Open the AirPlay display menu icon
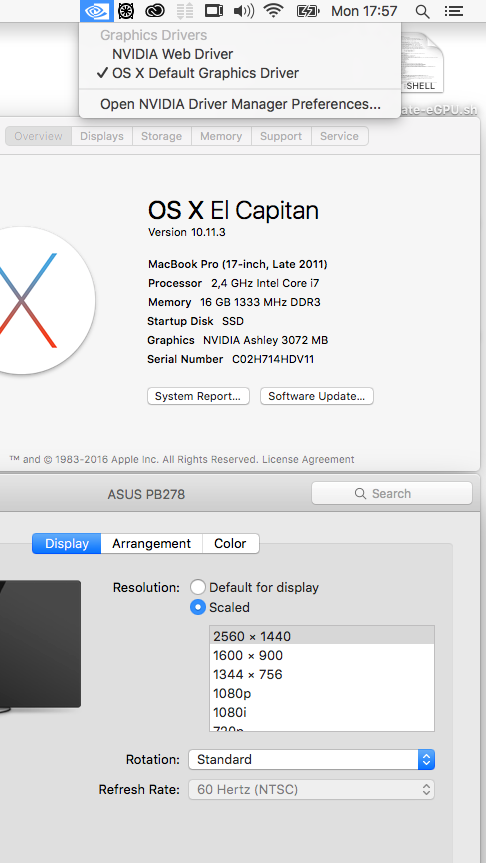Screen dimensions: 486x863 click(x=214, y=11)
